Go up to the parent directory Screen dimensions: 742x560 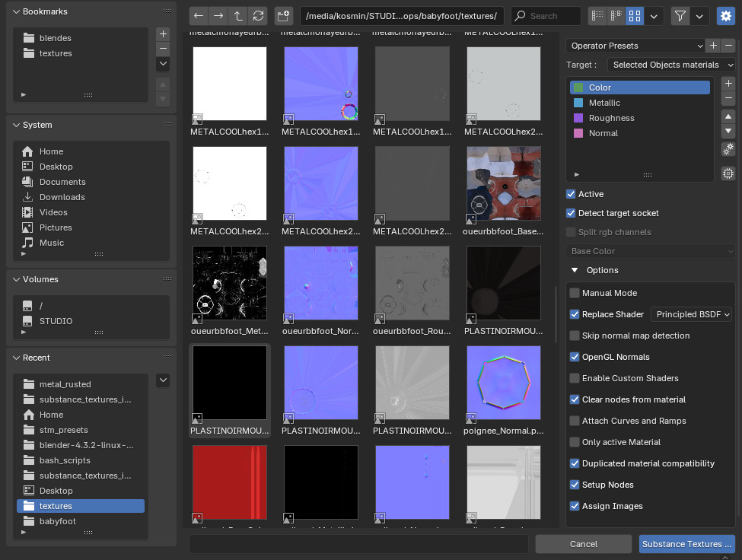click(238, 16)
